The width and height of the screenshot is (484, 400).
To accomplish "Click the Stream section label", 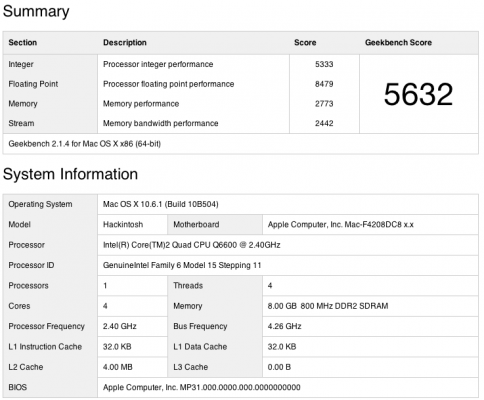I will click(21, 123).
